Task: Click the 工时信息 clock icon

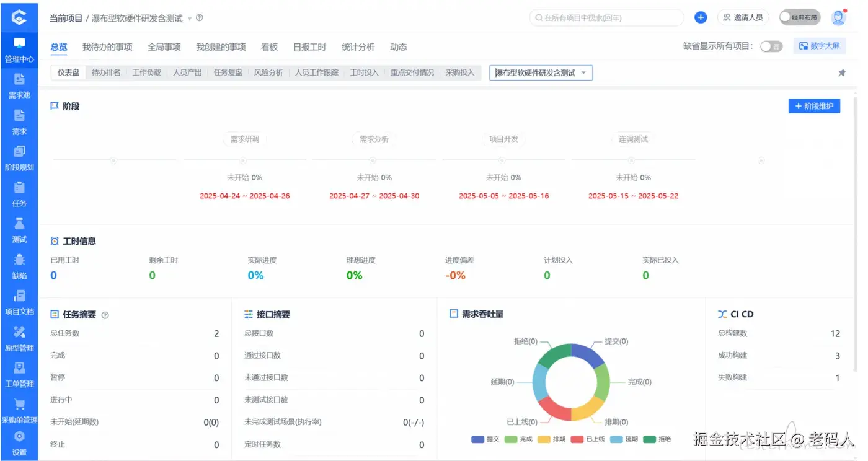Action: pyautogui.click(x=55, y=241)
